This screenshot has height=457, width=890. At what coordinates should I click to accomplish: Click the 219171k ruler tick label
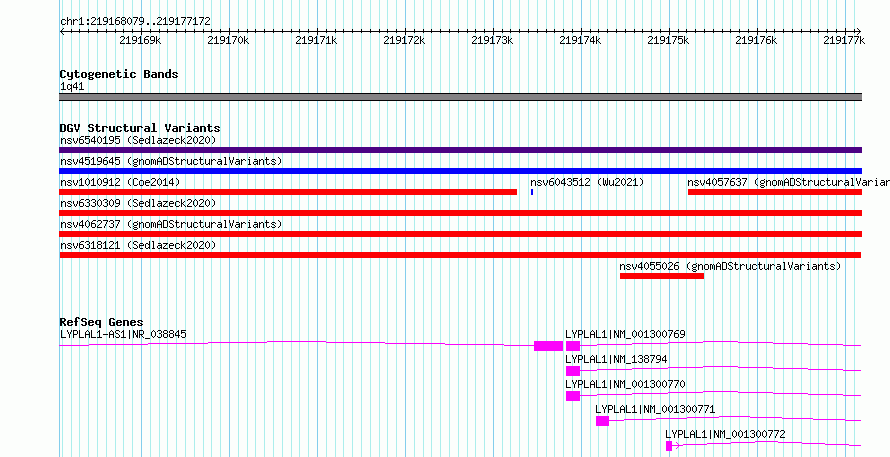click(316, 40)
